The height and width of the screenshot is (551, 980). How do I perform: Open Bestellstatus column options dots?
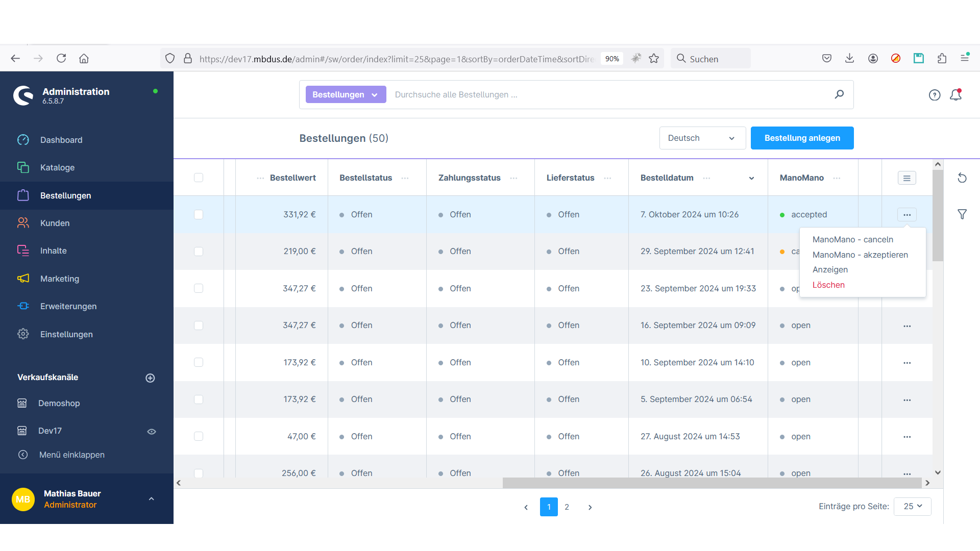point(405,178)
